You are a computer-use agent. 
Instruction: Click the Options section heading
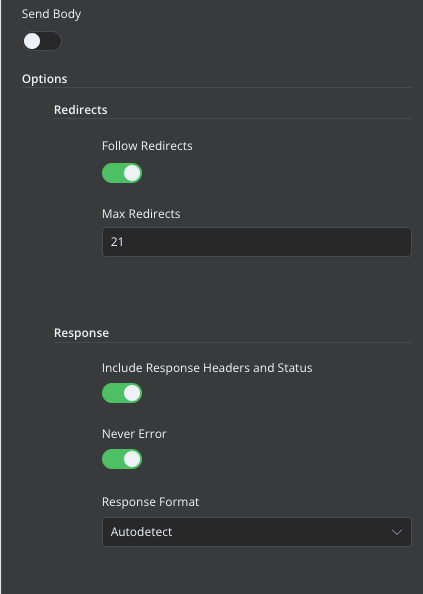point(44,79)
